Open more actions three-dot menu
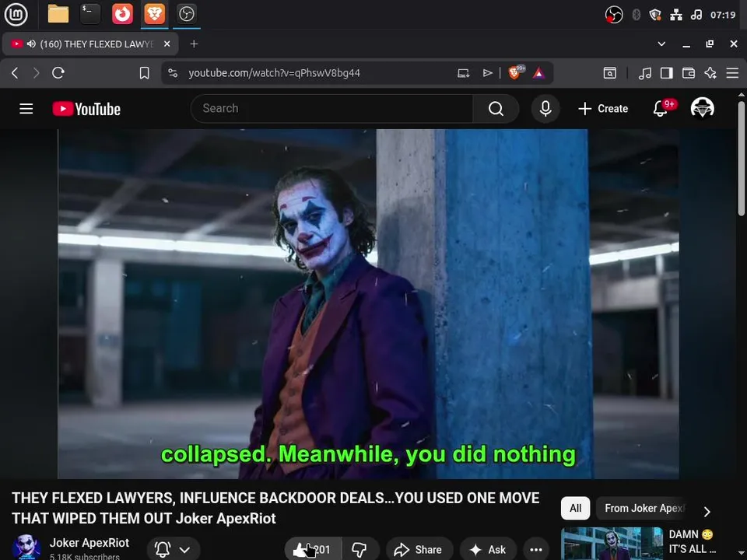This screenshot has height=560, width=747. coord(536,550)
